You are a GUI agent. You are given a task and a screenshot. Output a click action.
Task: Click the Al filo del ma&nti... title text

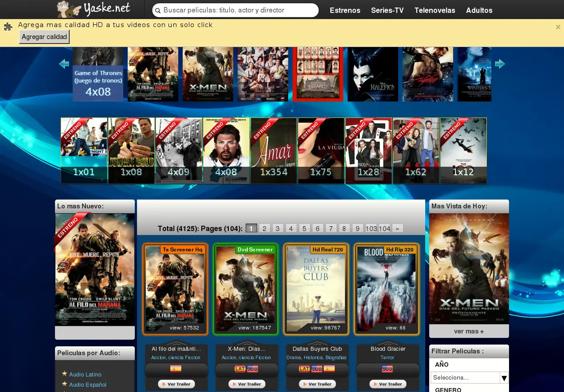coord(176,349)
